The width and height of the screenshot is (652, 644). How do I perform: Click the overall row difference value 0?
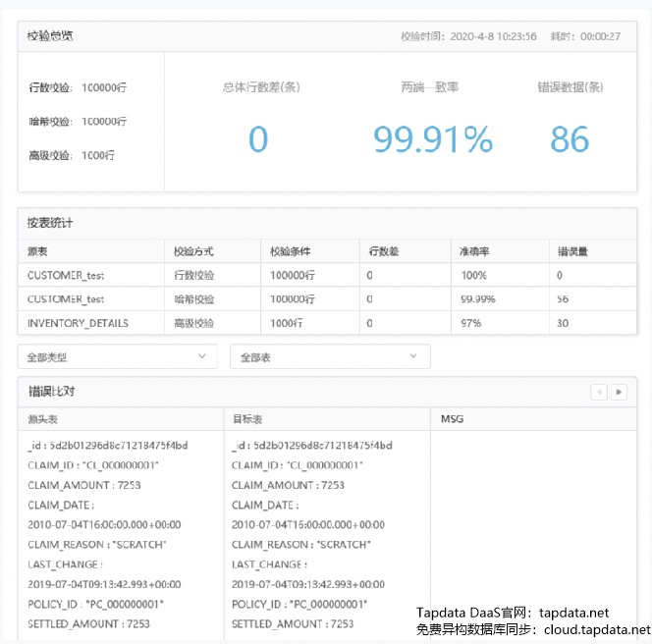[x=258, y=139]
